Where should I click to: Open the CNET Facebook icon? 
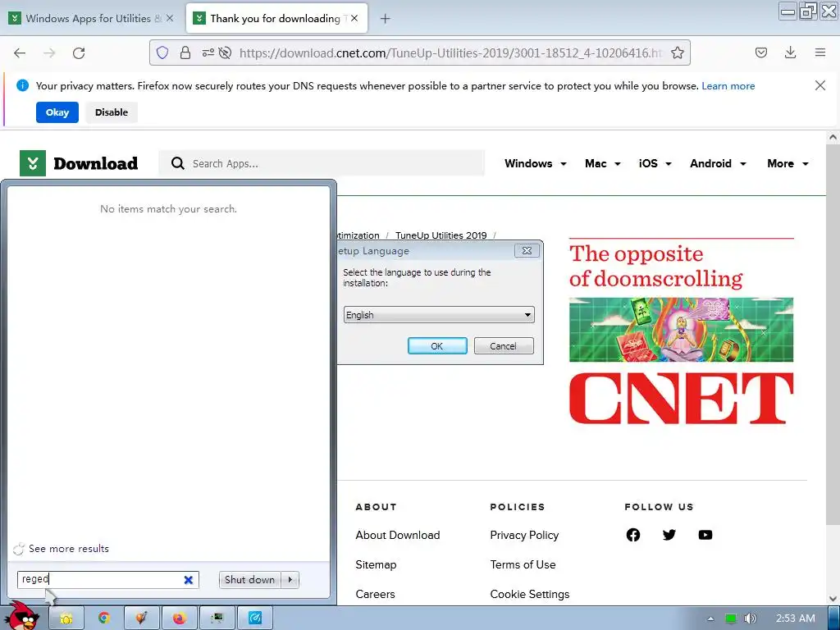(633, 535)
